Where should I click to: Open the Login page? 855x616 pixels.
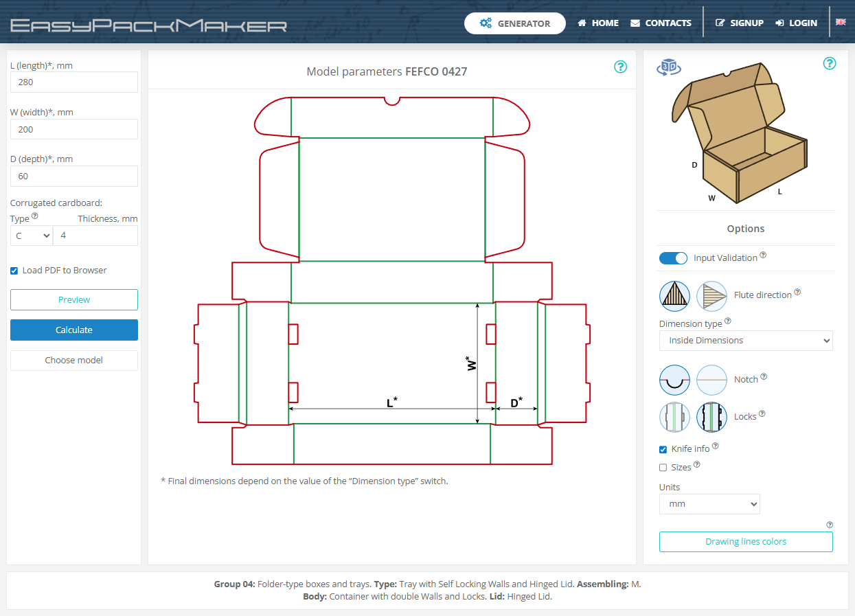coord(797,23)
